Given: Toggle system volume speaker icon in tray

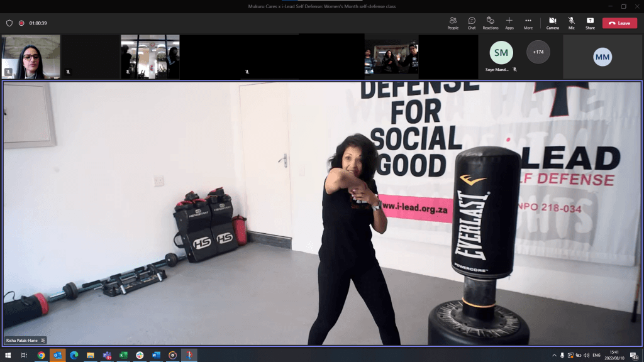Looking at the screenshot, I should coord(586,355).
